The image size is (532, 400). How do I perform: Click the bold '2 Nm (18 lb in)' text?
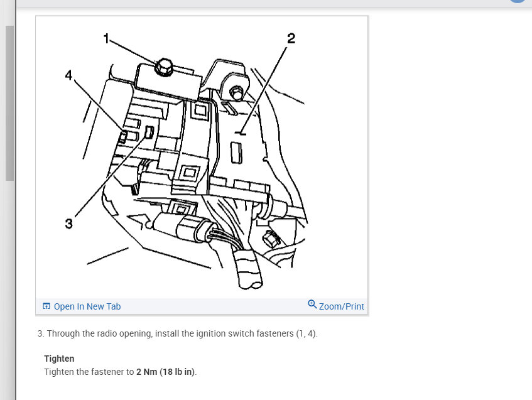(166, 372)
